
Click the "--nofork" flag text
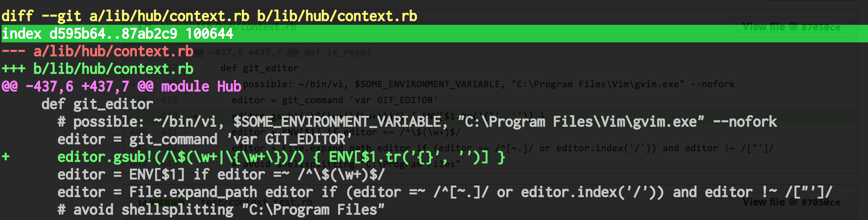[x=745, y=122]
